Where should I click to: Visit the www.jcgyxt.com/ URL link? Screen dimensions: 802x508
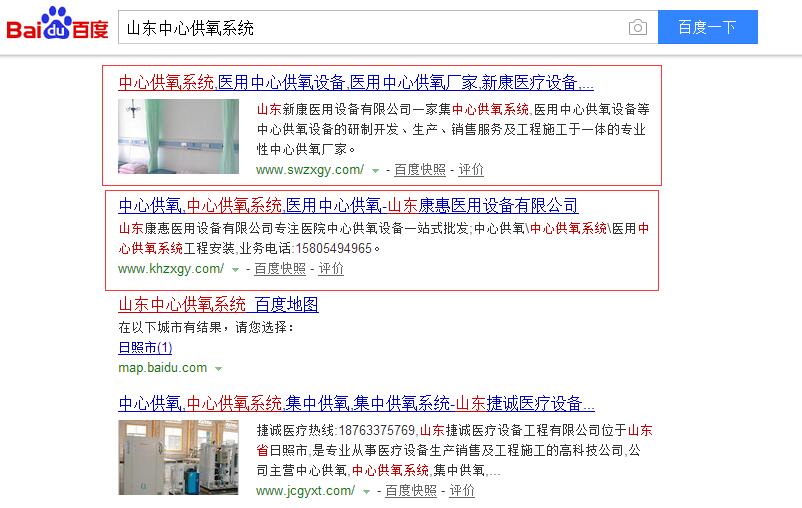click(305, 491)
